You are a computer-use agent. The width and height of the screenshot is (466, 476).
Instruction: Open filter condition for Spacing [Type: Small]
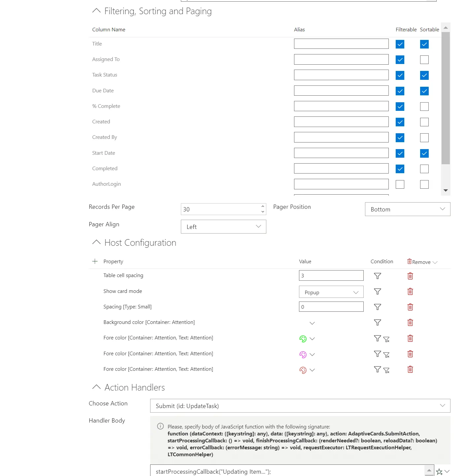[377, 307]
